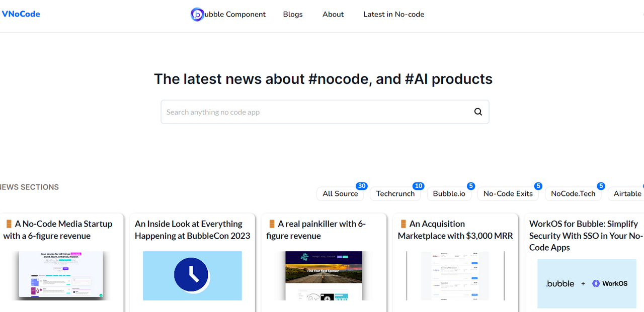Viewport: 644px width, 312px height.
Task: Click the headline about #nocode and #AI products
Action: coord(323,79)
